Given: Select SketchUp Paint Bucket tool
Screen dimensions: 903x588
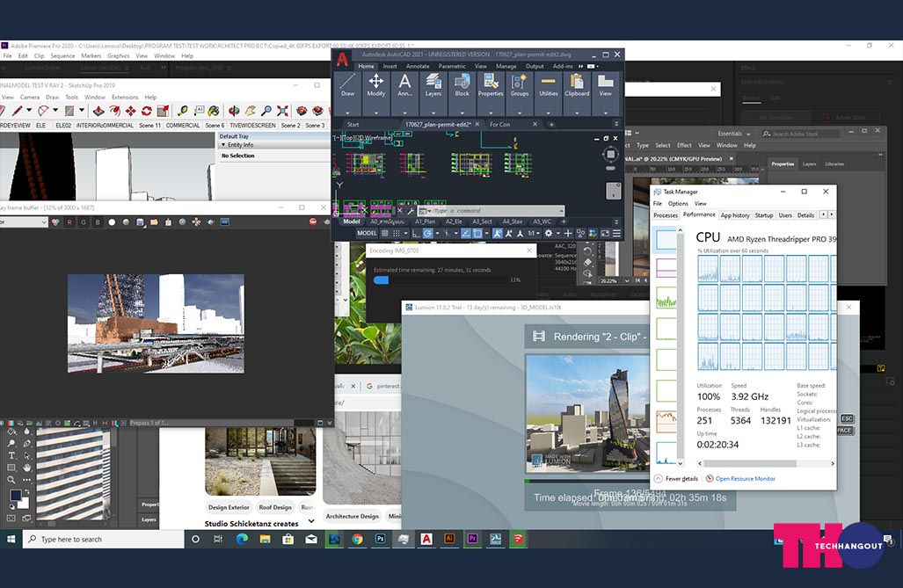Looking at the screenshot, I should coord(214,111).
